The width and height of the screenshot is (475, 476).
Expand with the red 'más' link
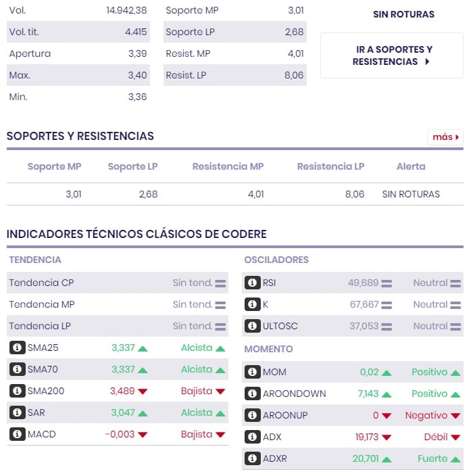445,137
